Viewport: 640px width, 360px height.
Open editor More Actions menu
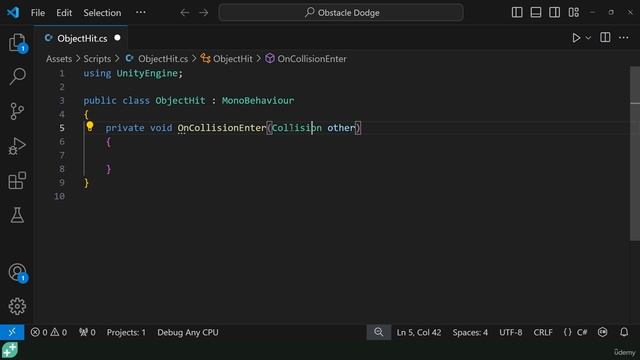[624, 38]
